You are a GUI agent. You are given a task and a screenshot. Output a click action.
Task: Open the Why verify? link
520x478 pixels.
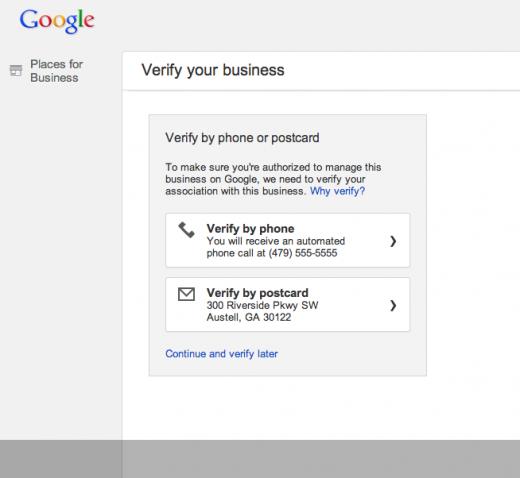click(337, 191)
